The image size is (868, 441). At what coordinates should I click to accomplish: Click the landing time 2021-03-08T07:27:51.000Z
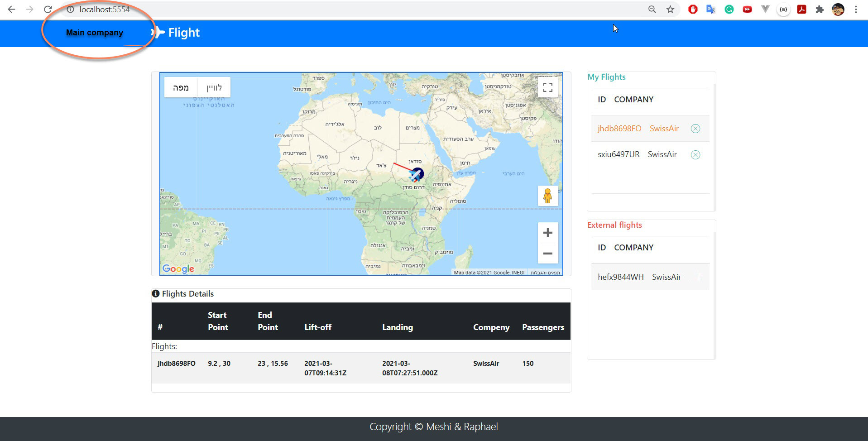tap(410, 368)
